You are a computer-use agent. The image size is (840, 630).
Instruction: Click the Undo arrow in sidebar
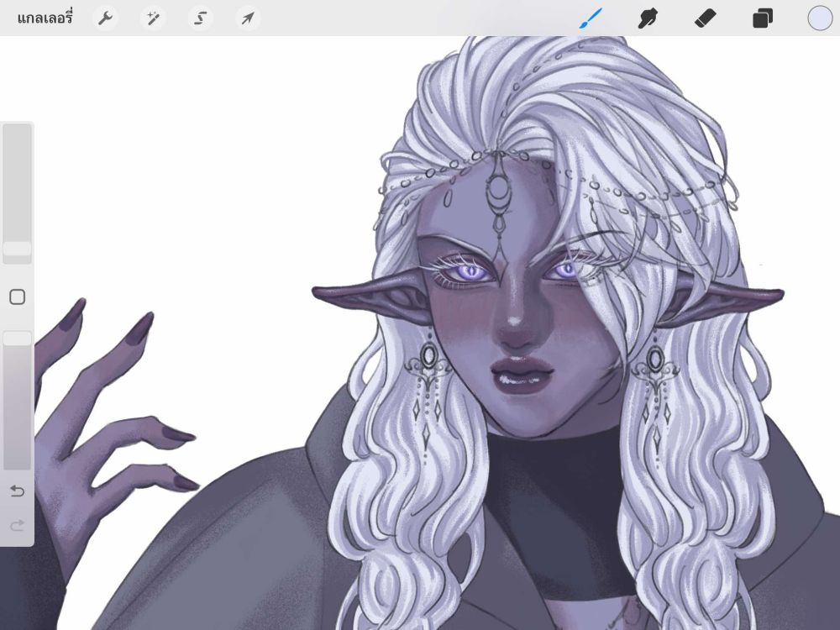coord(17,491)
